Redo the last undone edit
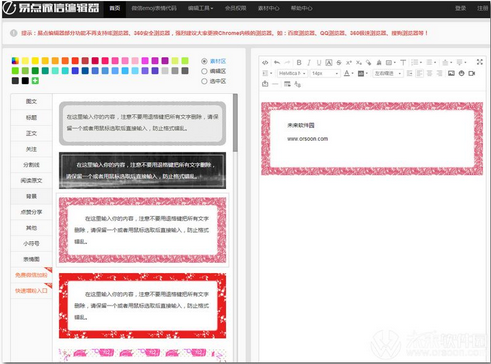The image size is (491, 364). tap(287, 62)
